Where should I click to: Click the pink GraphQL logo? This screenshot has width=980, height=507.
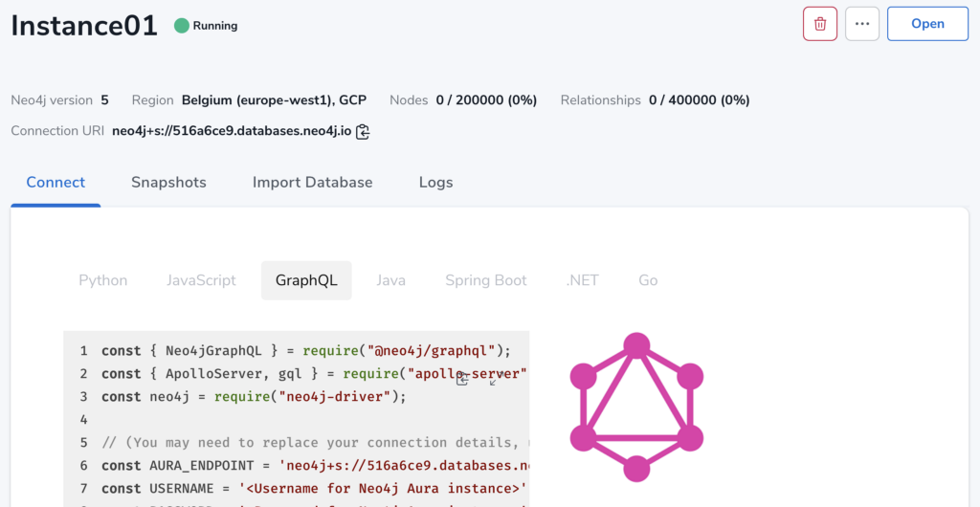636,408
